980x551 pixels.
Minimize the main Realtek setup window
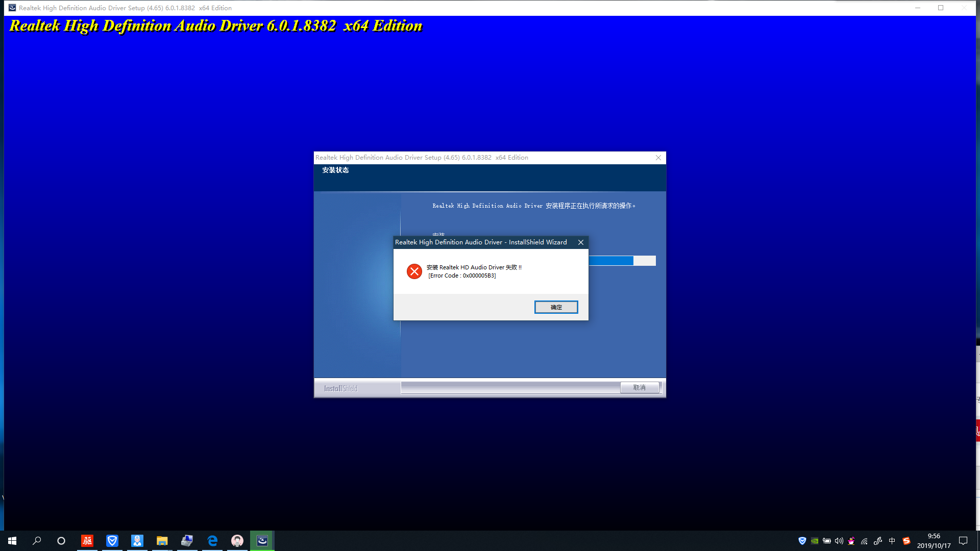[918, 8]
